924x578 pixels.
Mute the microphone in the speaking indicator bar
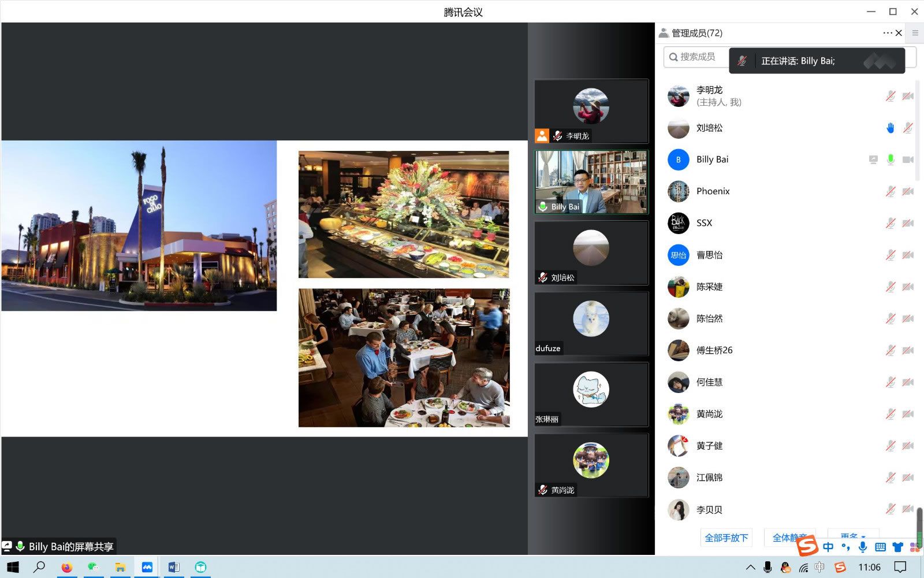[x=742, y=61]
